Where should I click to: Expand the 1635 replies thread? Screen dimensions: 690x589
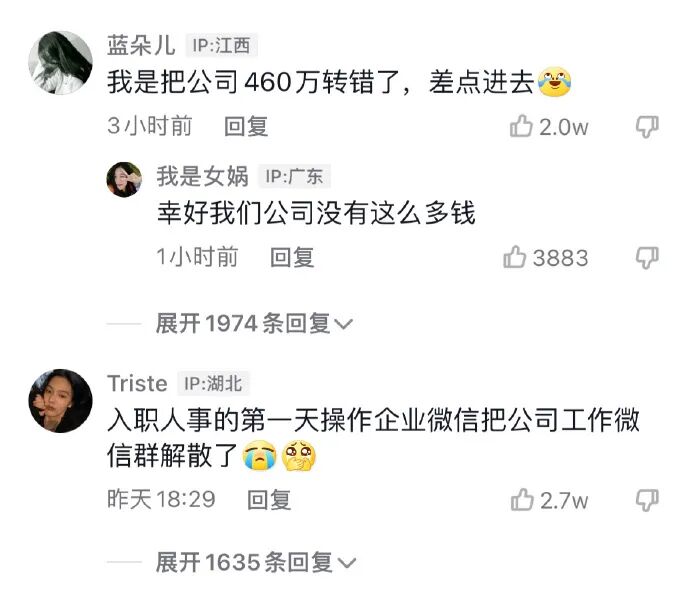[255, 562]
